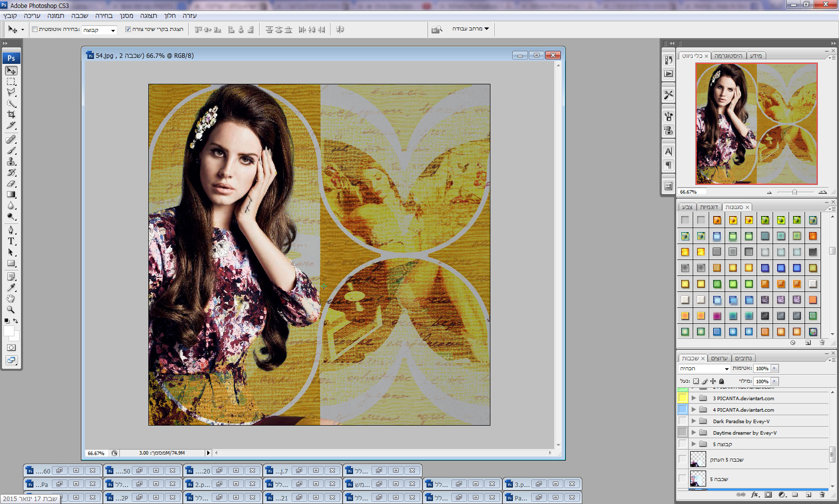Viewport: 839px width, 504px height.
Task: Add a layer style with fx icon
Action: tap(755, 495)
